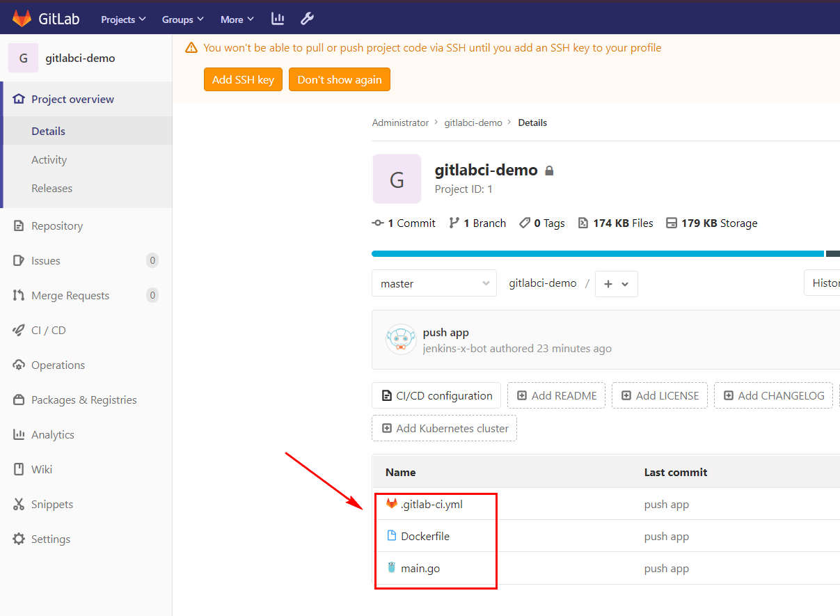Click the Administrator breadcrumb link

tap(400, 123)
